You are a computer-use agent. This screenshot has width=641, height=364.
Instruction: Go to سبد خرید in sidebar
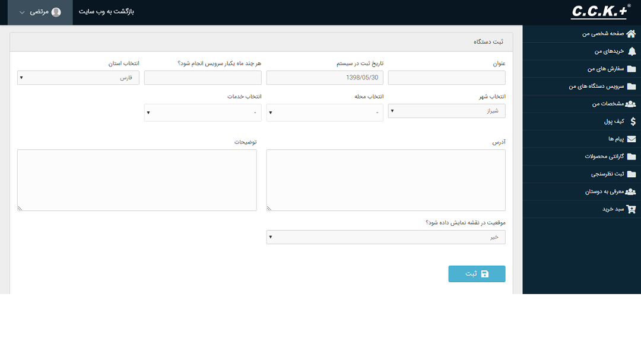tap(582, 209)
